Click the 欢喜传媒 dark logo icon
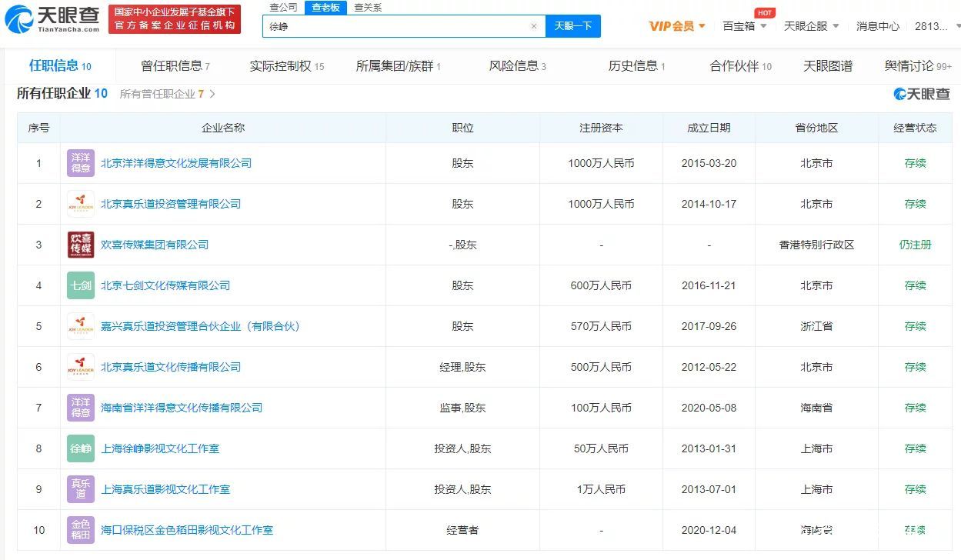This screenshot has height=560, width=961. coord(80,245)
